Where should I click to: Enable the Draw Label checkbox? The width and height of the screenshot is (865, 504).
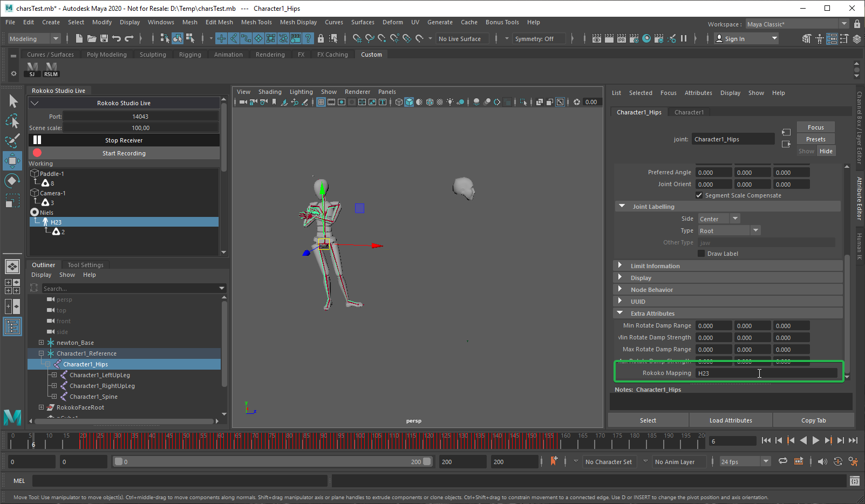point(701,254)
